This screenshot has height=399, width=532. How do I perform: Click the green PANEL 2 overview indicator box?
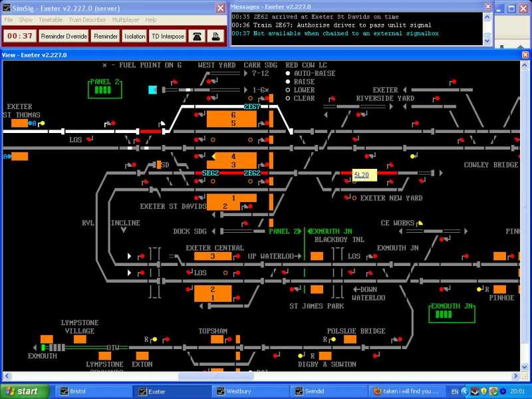(x=105, y=88)
